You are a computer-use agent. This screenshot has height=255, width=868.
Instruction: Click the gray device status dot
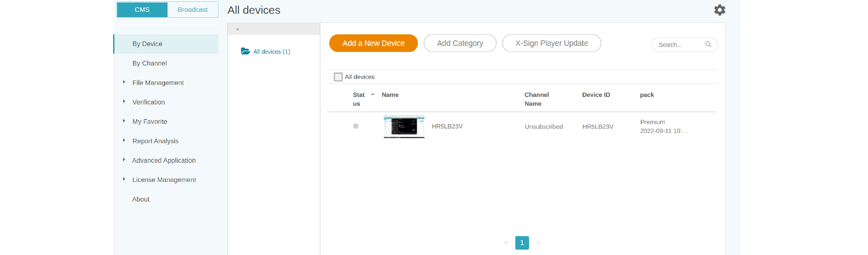356,127
